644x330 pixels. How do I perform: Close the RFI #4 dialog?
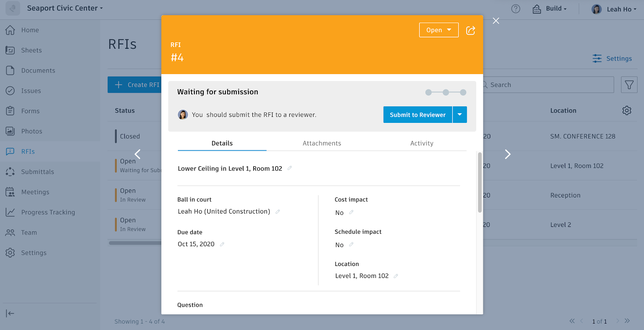point(496,21)
